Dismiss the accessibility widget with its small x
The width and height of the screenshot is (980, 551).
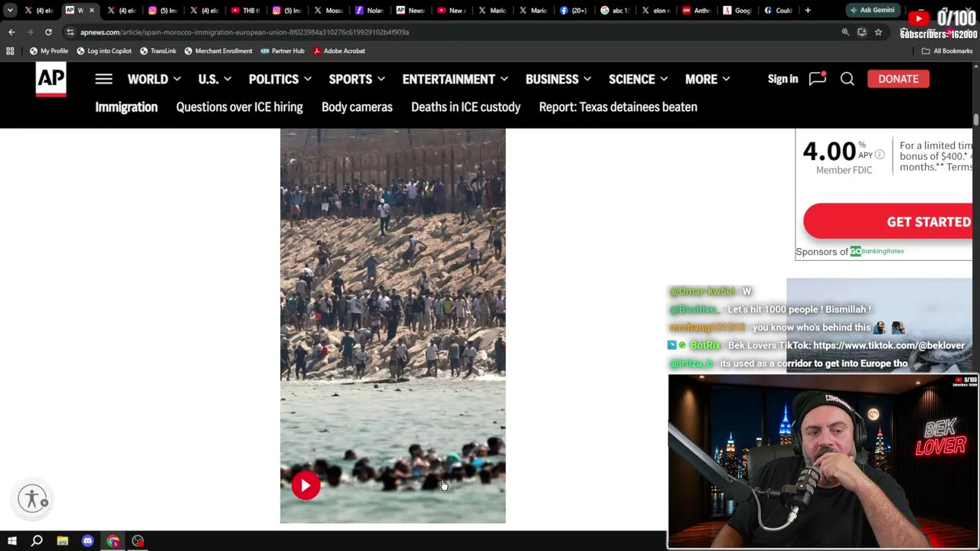coord(44,503)
